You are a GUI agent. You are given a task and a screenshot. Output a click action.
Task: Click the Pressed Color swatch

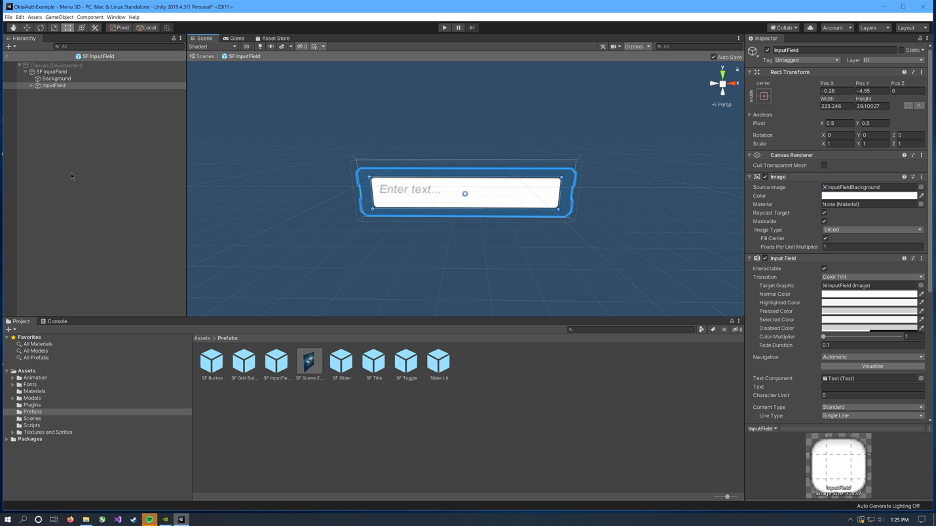coord(868,311)
